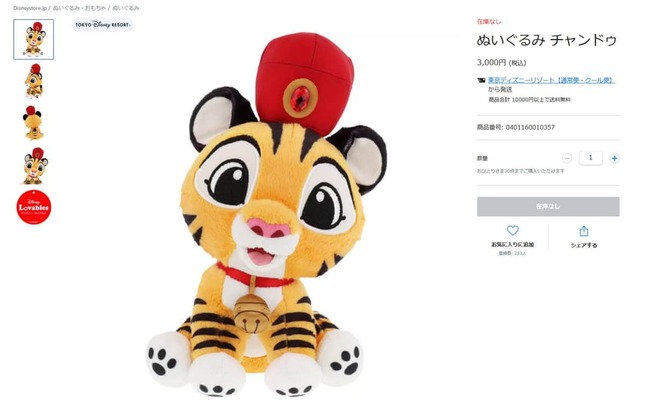Viewport: 645px width, 413px height.
Task: Decrease quantity with the minus button
Action: click(x=567, y=158)
